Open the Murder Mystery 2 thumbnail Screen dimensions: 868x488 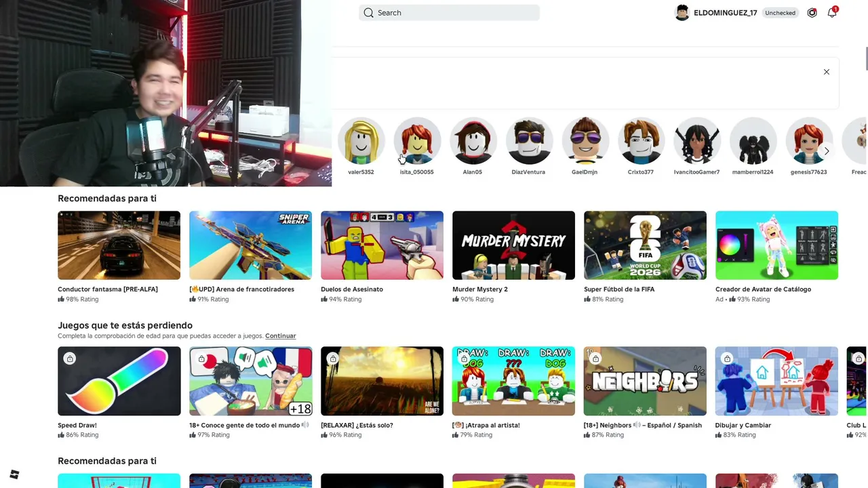click(x=514, y=245)
